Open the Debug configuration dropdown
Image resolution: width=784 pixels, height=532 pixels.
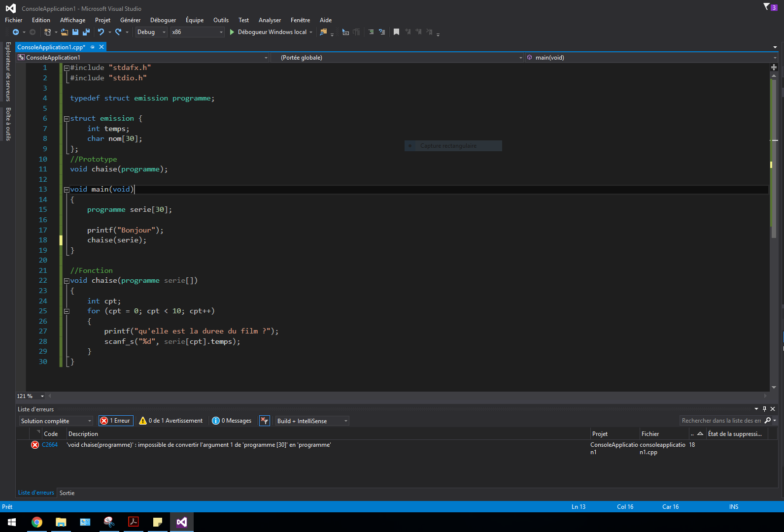pos(152,32)
